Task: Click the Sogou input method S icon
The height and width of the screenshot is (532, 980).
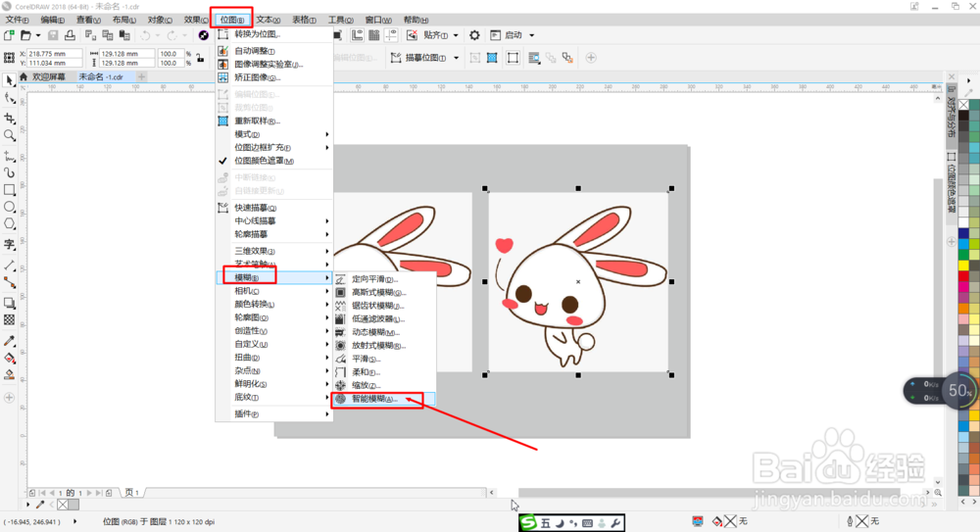Action: 529,522
